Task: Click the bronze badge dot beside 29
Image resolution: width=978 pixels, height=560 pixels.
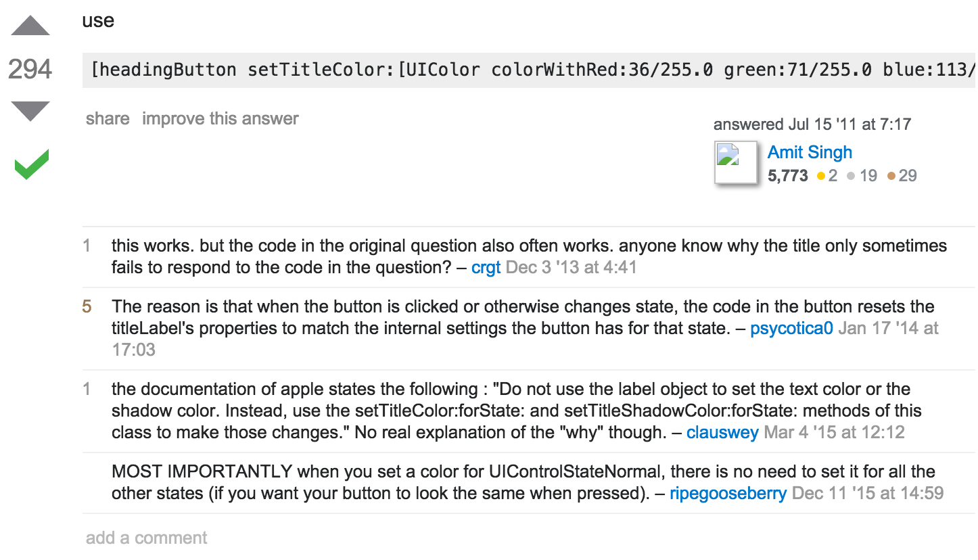Action: [x=891, y=177]
